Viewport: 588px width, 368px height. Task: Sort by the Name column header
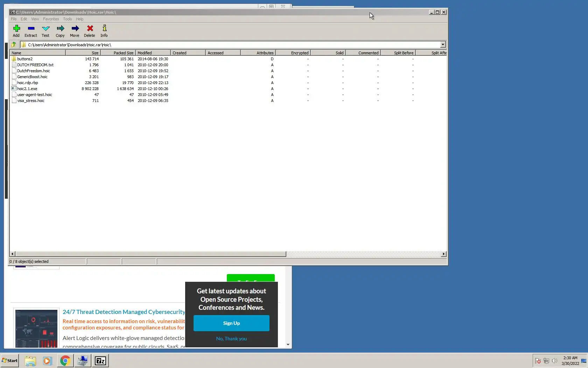37,53
